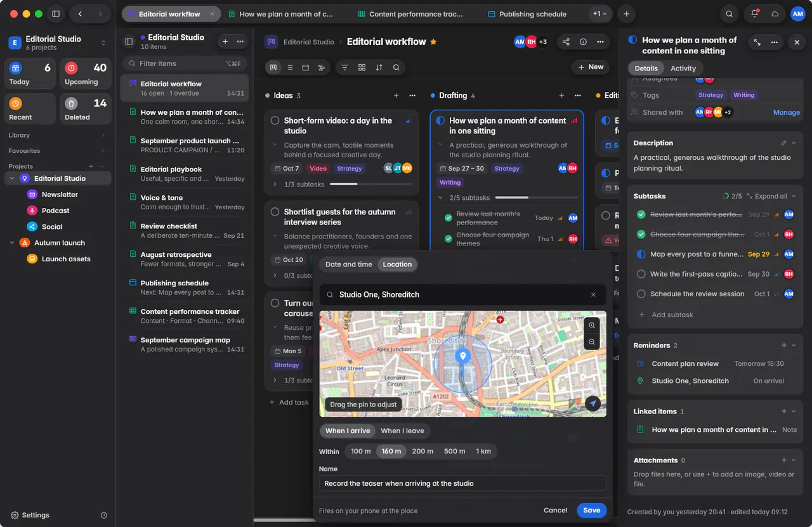The image size is (812, 527).
Task: Switch to the Activity tab
Action: (683, 68)
